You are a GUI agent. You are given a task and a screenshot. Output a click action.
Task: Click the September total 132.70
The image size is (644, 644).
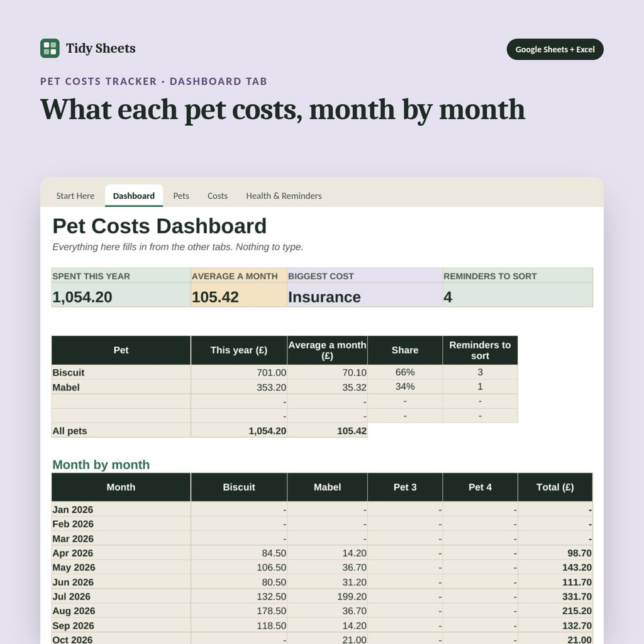[555, 626]
